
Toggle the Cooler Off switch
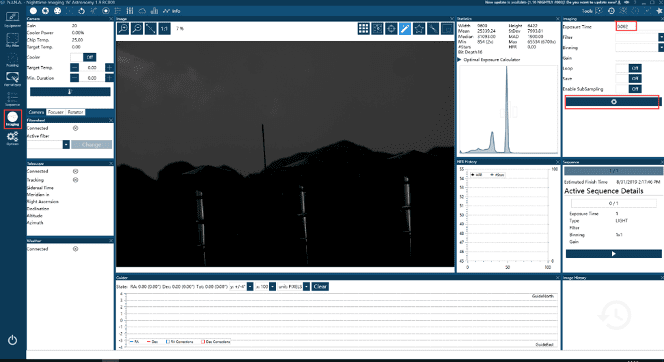(x=83, y=57)
